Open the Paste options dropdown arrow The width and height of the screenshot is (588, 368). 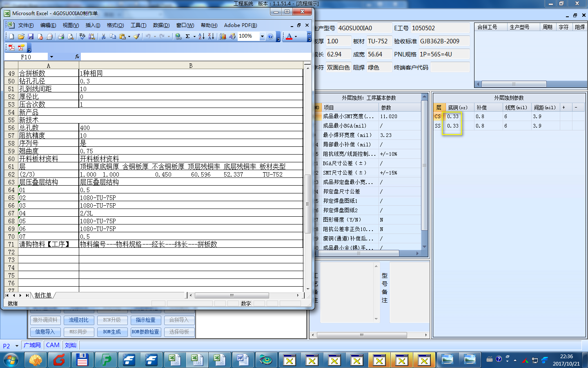[x=129, y=36]
